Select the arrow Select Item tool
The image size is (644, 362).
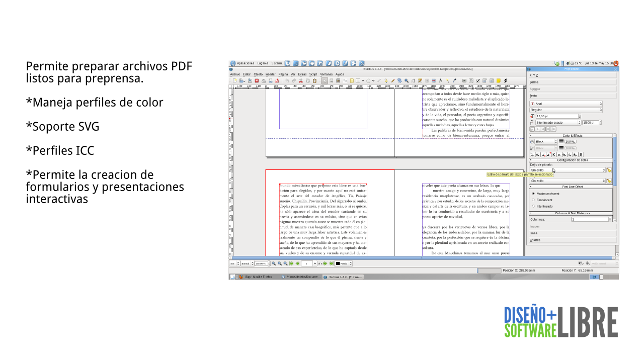[x=325, y=80]
